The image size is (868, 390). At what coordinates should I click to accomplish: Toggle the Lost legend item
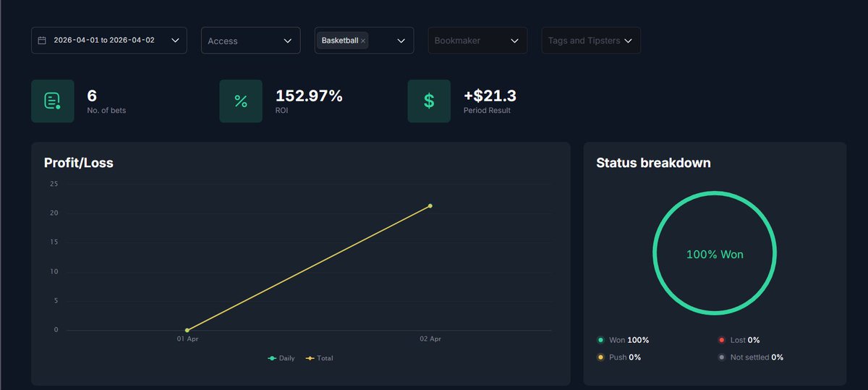click(739, 340)
